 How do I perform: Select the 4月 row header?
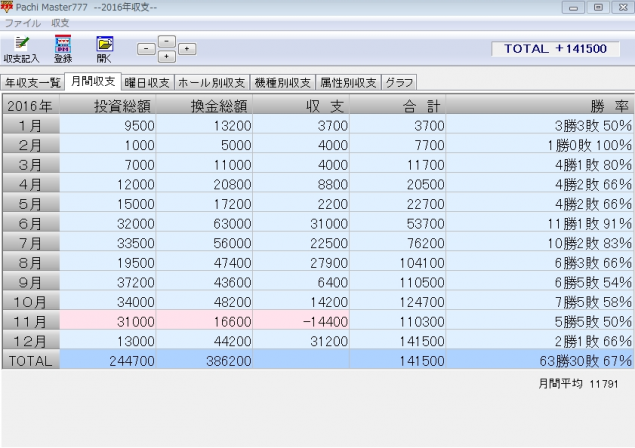[31, 184]
